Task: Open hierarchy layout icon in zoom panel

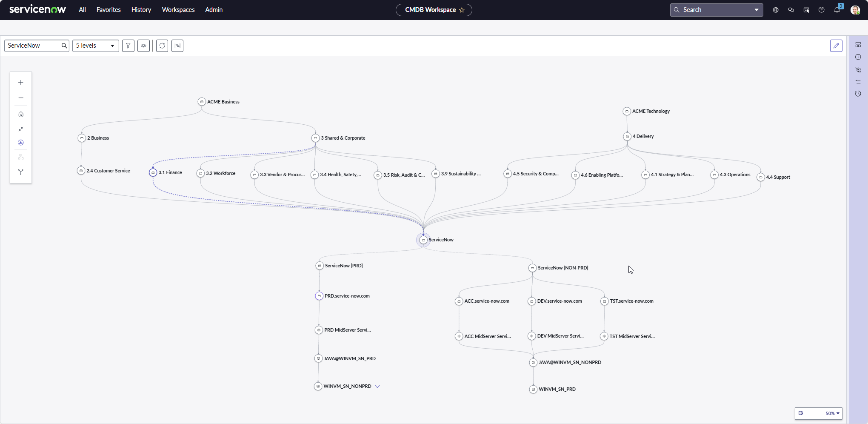Action: point(20,157)
